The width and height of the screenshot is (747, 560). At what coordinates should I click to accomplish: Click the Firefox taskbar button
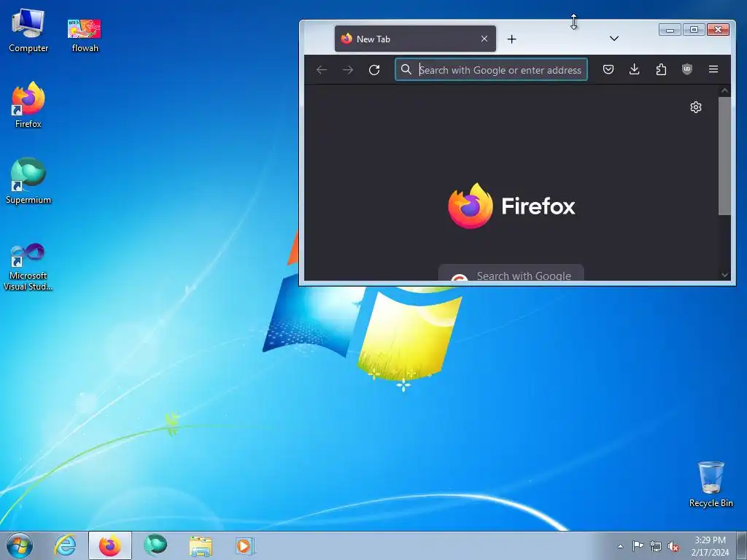point(110,545)
